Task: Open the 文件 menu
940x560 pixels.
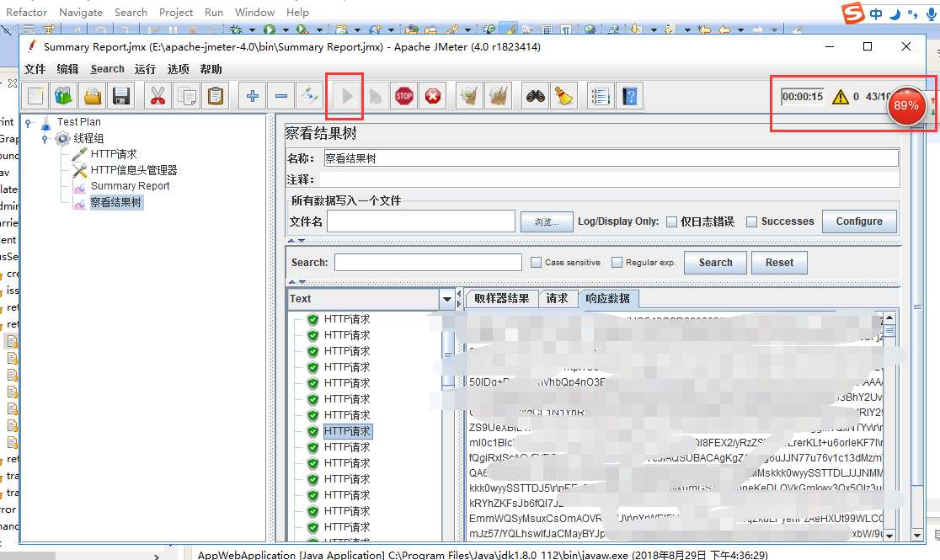Action: pos(35,69)
